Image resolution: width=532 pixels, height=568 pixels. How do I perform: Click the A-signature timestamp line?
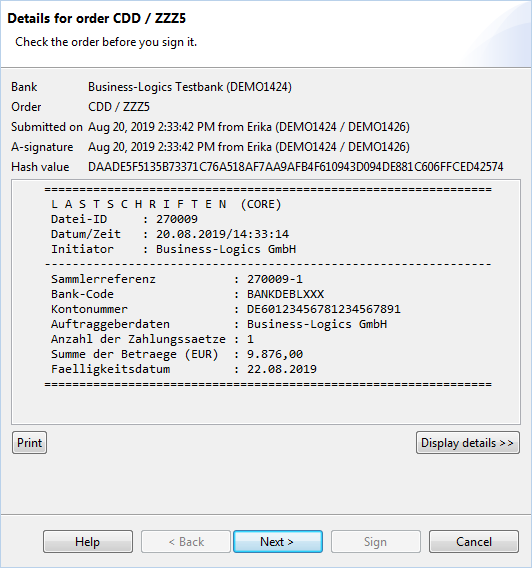(249, 147)
